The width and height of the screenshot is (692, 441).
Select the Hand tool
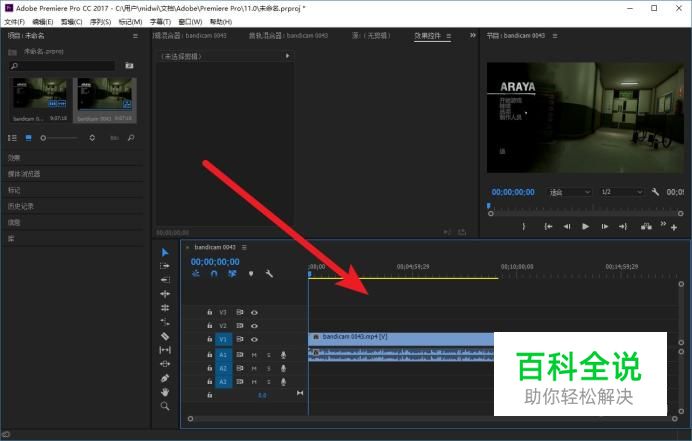pos(165,392)
